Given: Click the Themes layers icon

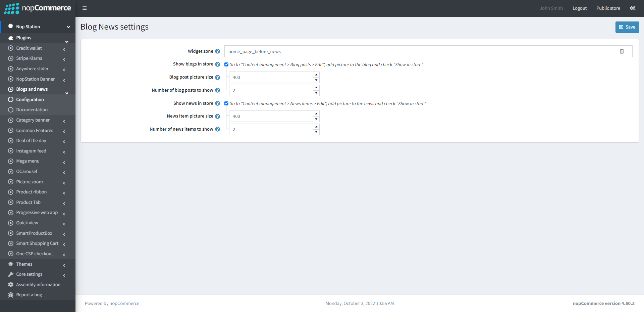Looking at the screenshot, I should (11, 264).
